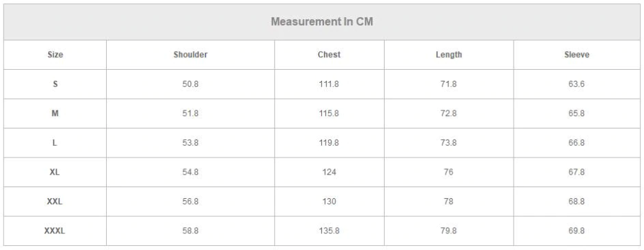This screenshot has width=644, height=250.
Task: Select length value 79.8 for size XXXL
Action: coord(448,231)
